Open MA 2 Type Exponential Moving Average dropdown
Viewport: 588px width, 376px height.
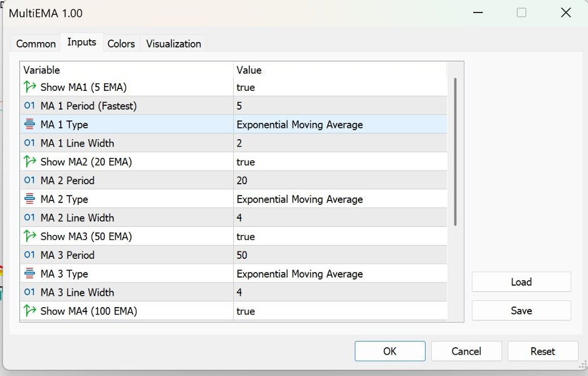(x=340, y=199)
